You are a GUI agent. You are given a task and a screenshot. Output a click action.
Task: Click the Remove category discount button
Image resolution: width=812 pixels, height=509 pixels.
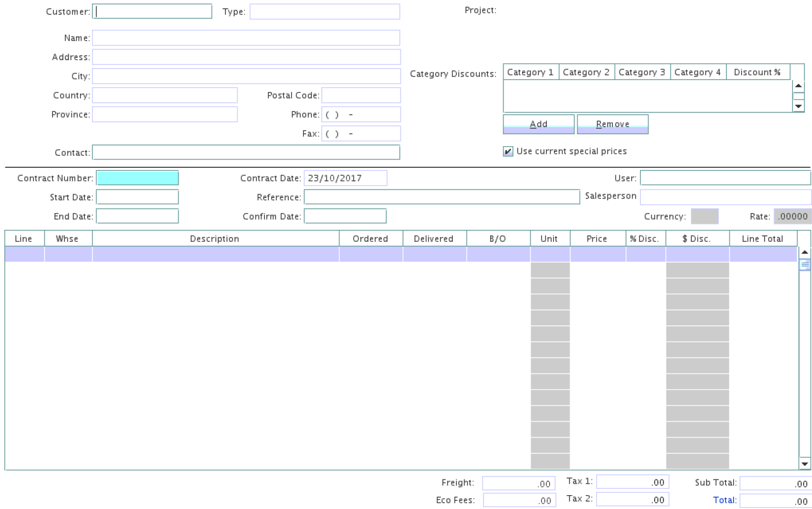[612, 124]
